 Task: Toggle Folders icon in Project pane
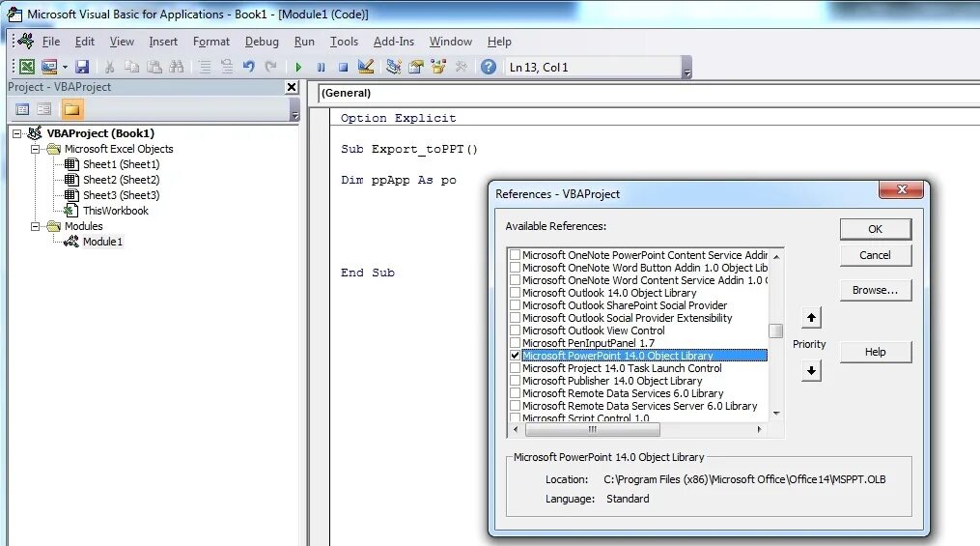71,109
